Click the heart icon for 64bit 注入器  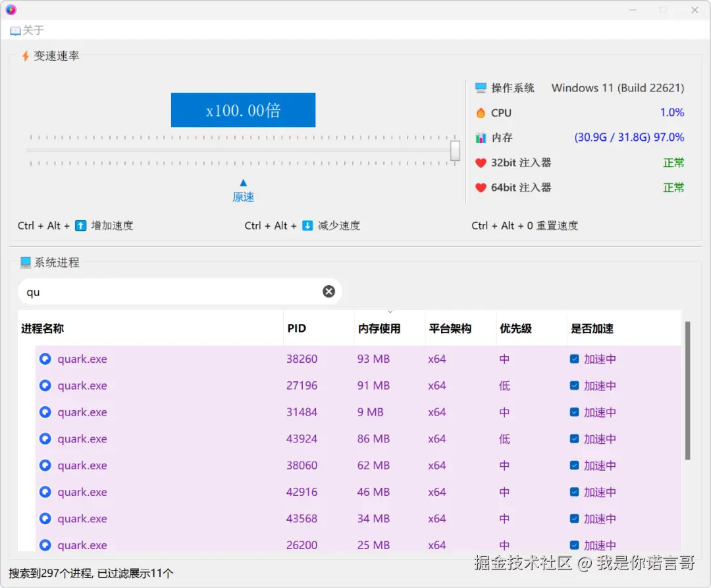pos(481,187)
